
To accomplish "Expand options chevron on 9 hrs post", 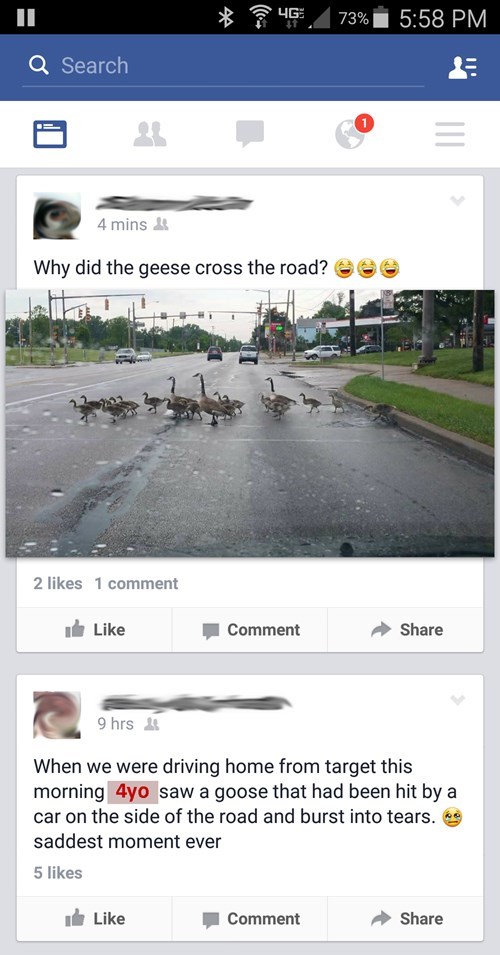I will point(457,700).
